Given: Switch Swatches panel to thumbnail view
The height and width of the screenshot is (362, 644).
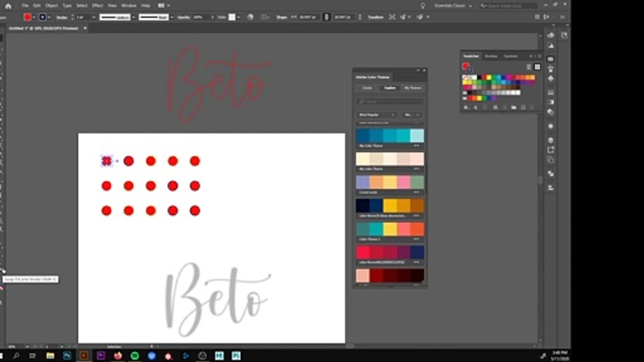Looking at the screenshot, I should point(537,66).
